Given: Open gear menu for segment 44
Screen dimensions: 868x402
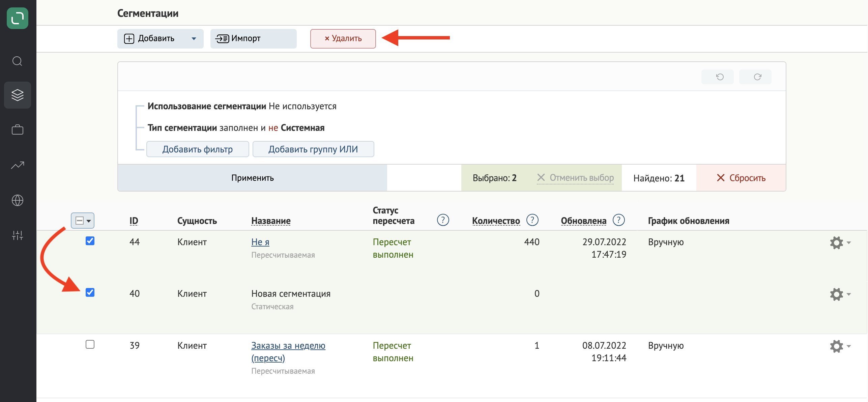Looking at the screenshot, I should click(840, 242).
